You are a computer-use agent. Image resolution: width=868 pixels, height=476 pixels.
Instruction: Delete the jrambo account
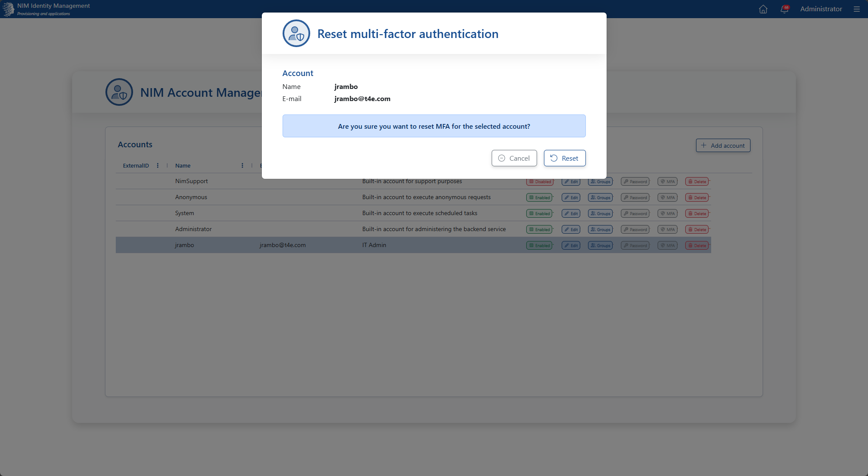[x=697, y=245]
